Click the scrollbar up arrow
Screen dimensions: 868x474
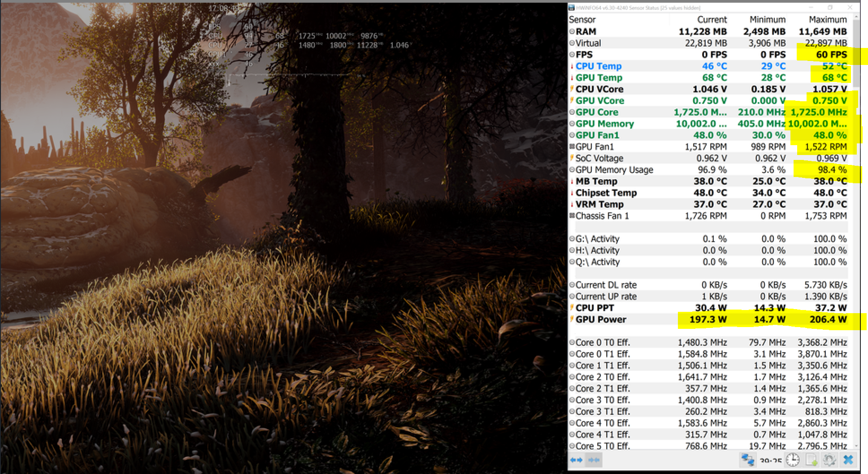click(855, 17)
